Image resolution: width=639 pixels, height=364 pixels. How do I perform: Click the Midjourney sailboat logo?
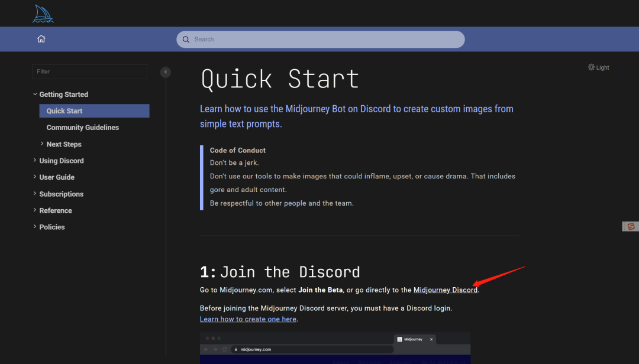[43, 14]
